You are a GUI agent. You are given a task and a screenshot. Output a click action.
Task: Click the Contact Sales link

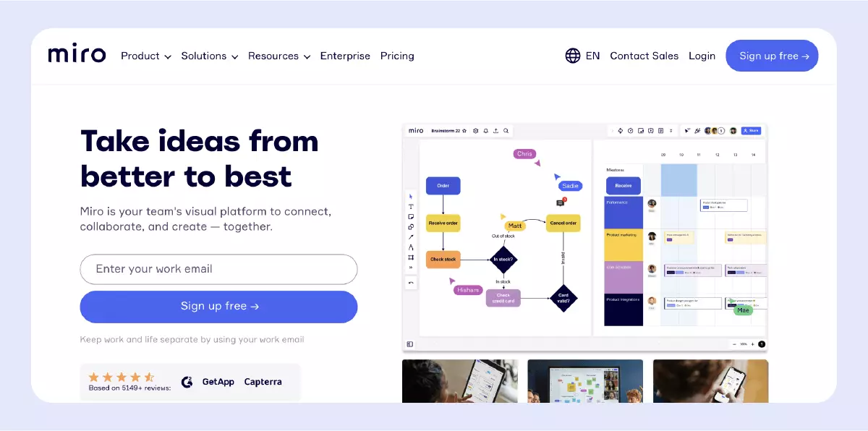click(x=644, y=56)
